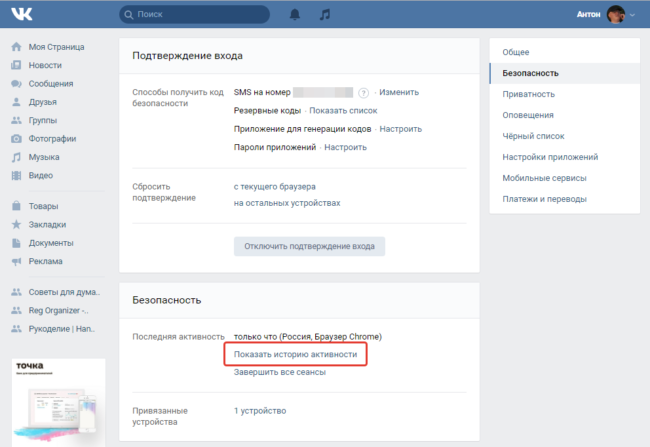Click Завершить все сеансы link
Image resolution: width=650 pixels, height=447 pixels.
pyautogui.click(x=279, y=372)
